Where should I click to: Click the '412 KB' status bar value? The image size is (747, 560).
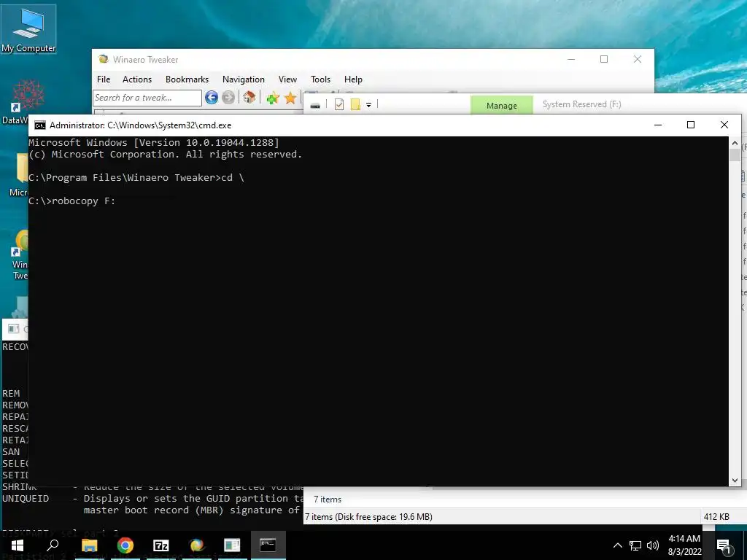[x=716, y=517]
